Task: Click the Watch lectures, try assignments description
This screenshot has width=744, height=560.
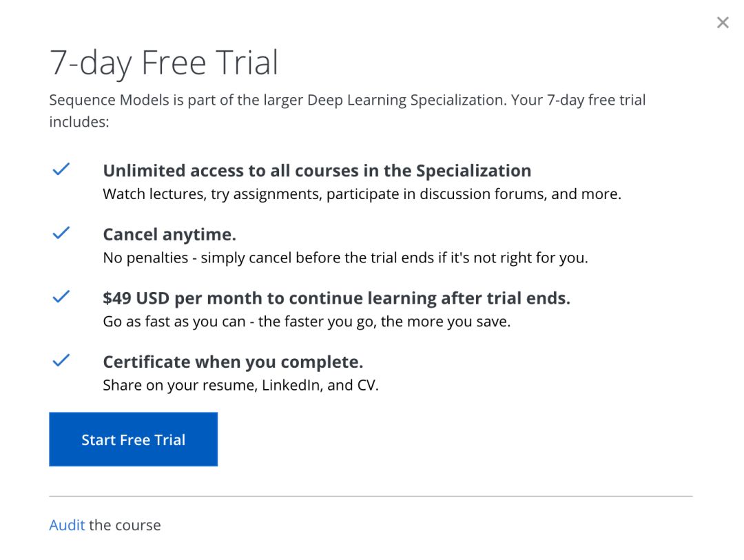Action: coord(362,194)
